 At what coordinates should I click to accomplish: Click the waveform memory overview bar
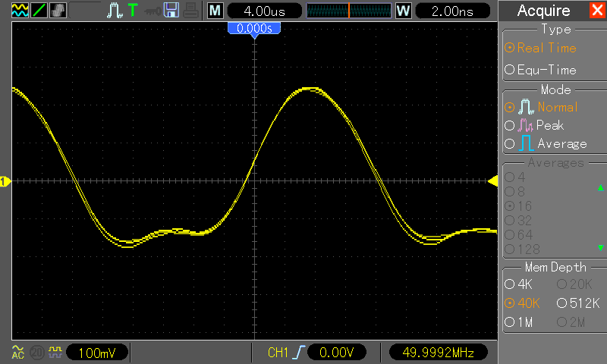tap(349, 11)
